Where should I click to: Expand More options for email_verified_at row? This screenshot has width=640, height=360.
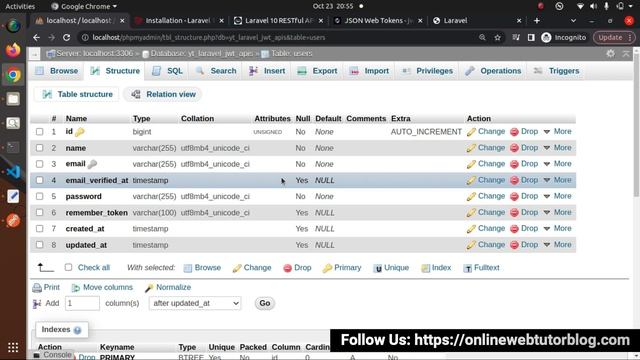(x=558, y=180)
